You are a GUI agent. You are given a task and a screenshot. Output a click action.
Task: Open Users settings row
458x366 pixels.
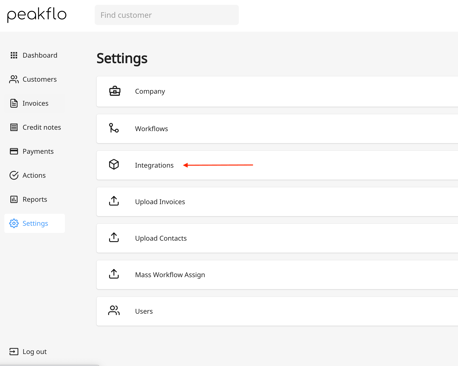(x=277, y=311)
